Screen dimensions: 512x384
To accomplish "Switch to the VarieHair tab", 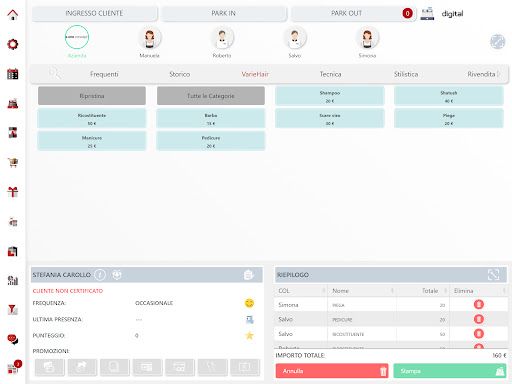I will [x=255, y=74].
